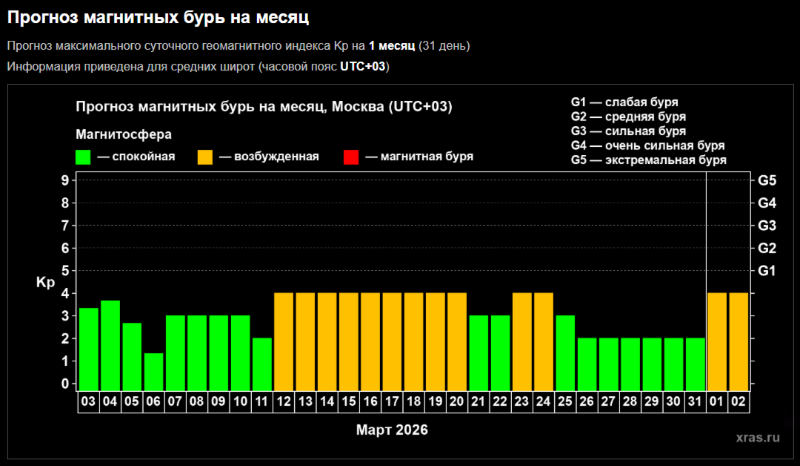This screenshot has height=466, width=800.
Task: Click the date label '22' on the axis
Action: pyautogui.click(x=500, y=402)
